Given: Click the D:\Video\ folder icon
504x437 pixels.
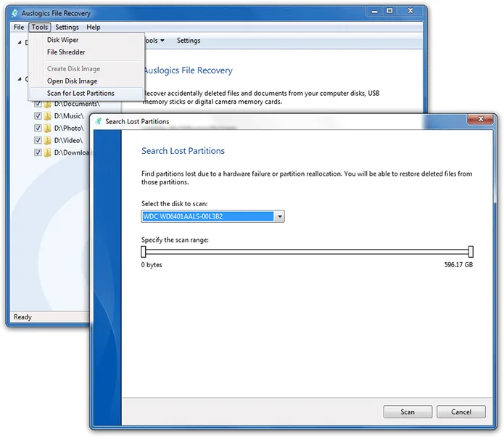Looking at the screenshot, I should pos(48,140).
